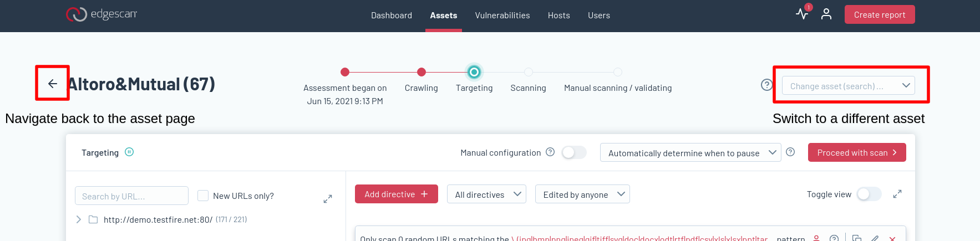
Task: Open the Change asset (search) dropdown
Action: (x=849, y=86)
